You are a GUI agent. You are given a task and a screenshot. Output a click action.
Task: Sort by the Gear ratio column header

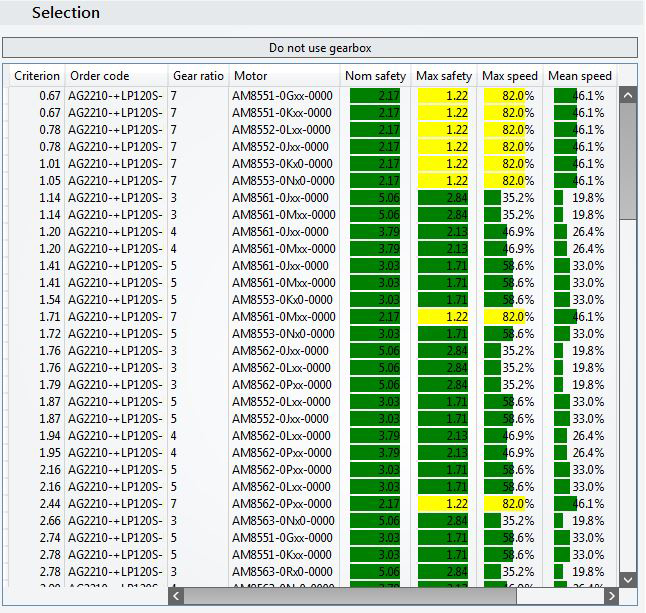tap(198, 76)
